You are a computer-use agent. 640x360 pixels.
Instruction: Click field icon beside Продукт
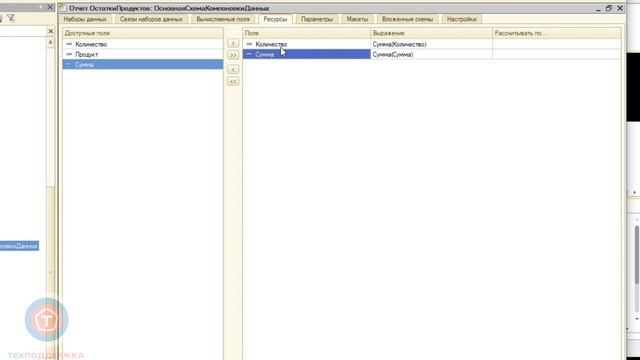click(69, 54)
